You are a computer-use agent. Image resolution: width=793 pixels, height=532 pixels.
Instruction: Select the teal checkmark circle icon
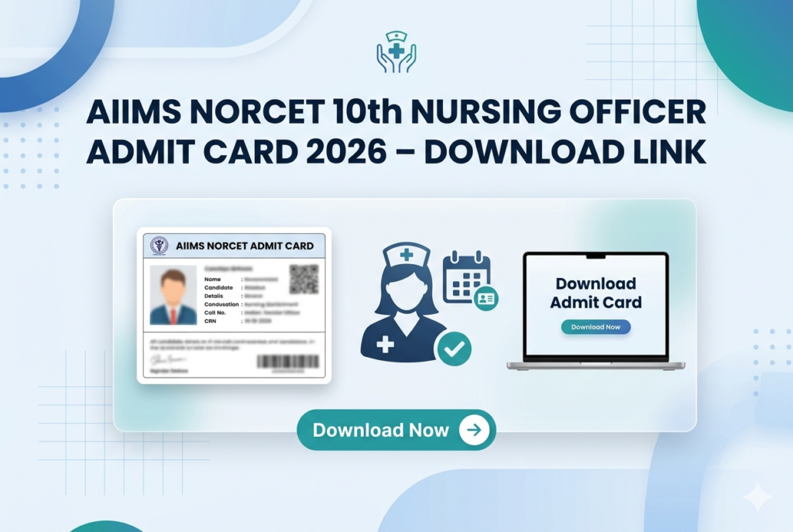point(453,350)
